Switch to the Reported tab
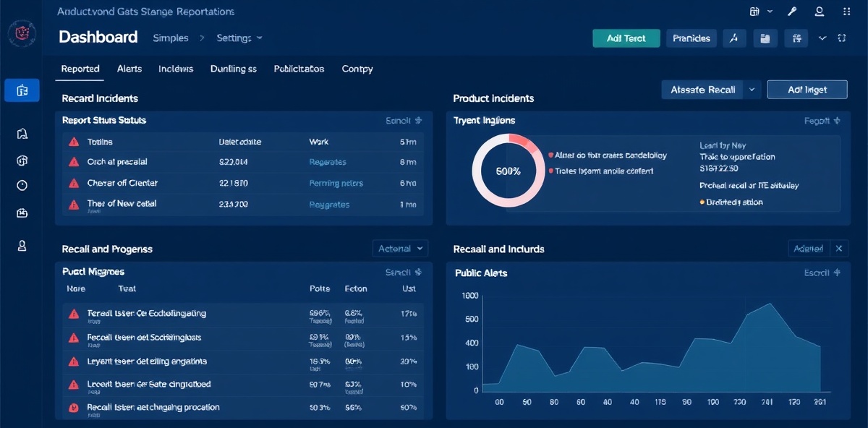Image resolution: width=868 pixels, height=428 pixels. coord(80,69)
